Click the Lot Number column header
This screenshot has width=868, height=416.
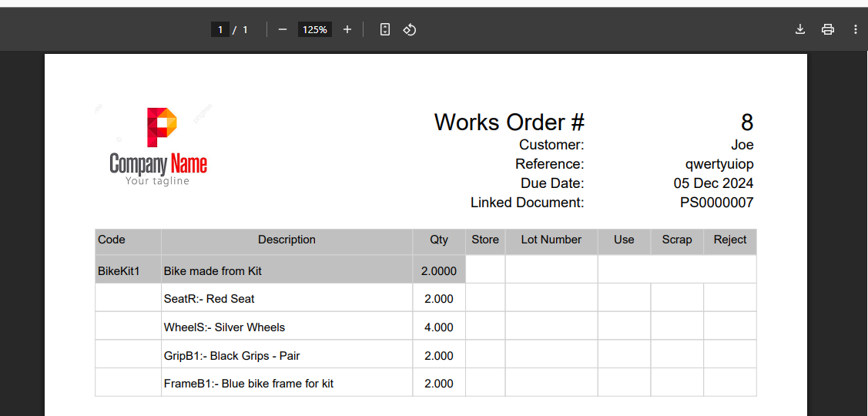pos(551,240)
